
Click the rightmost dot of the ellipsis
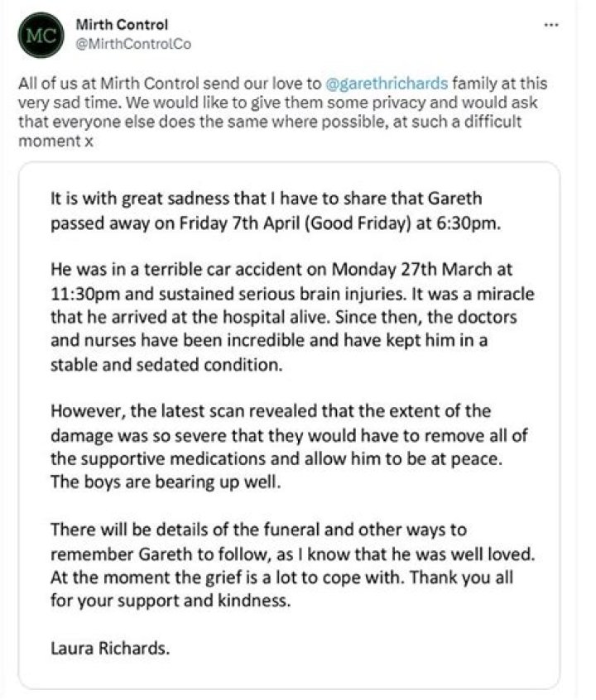pos(555,26)
